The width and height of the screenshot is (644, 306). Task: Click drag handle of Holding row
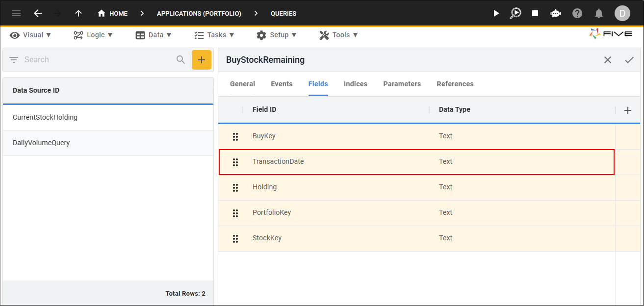235,187
